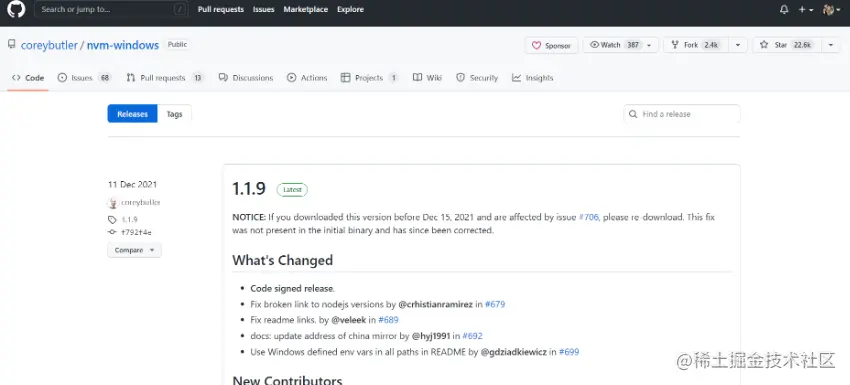Open the Actions tab
The image size is (850, 385).
[x=307, y=78]
